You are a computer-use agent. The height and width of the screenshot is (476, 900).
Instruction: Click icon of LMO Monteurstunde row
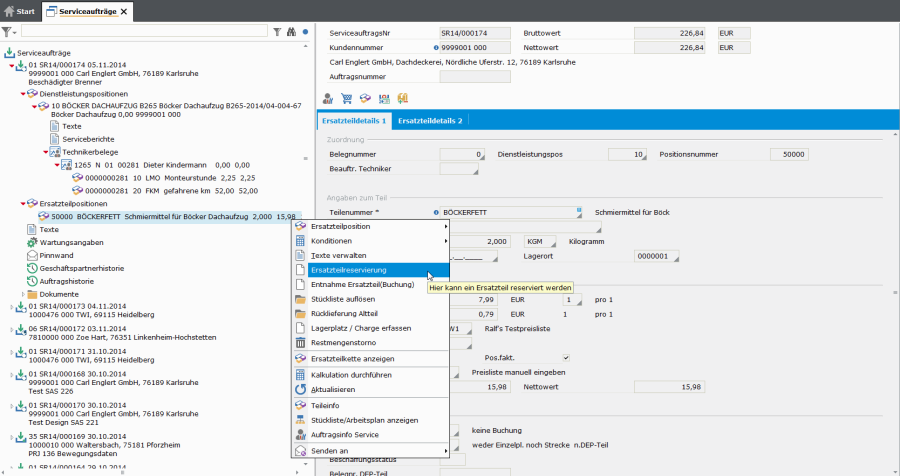(x=77, y=177)
